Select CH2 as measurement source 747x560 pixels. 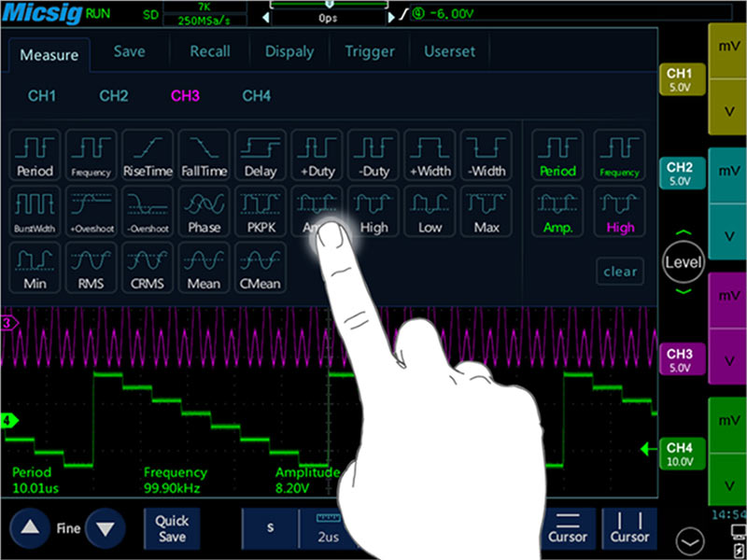pyautogui.click(x=114, y=95)
